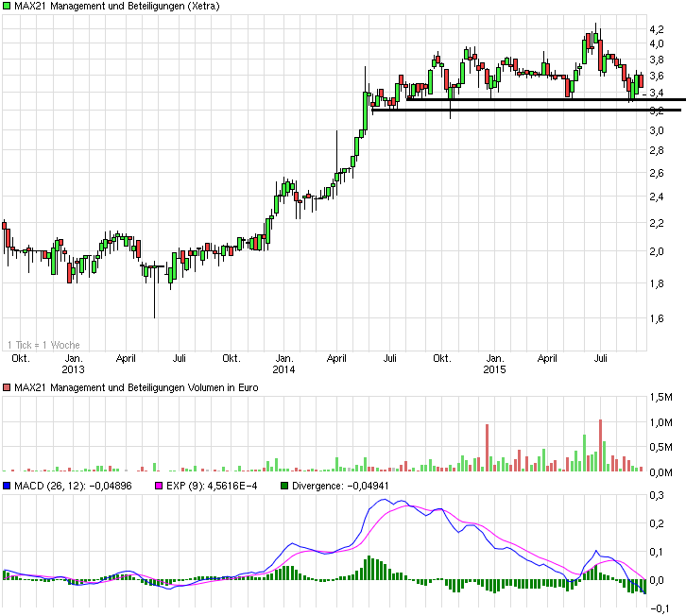Click the tallest red volume bar near Juli 2015

[x=600, y=444]
